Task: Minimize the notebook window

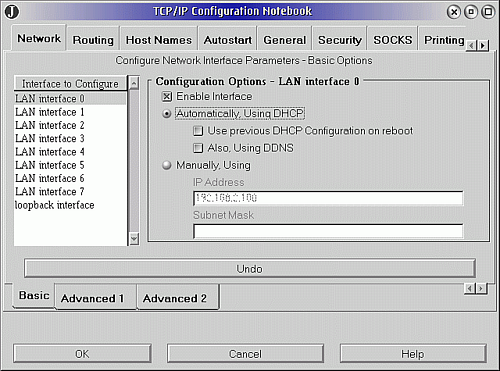Action: (471, 12)
